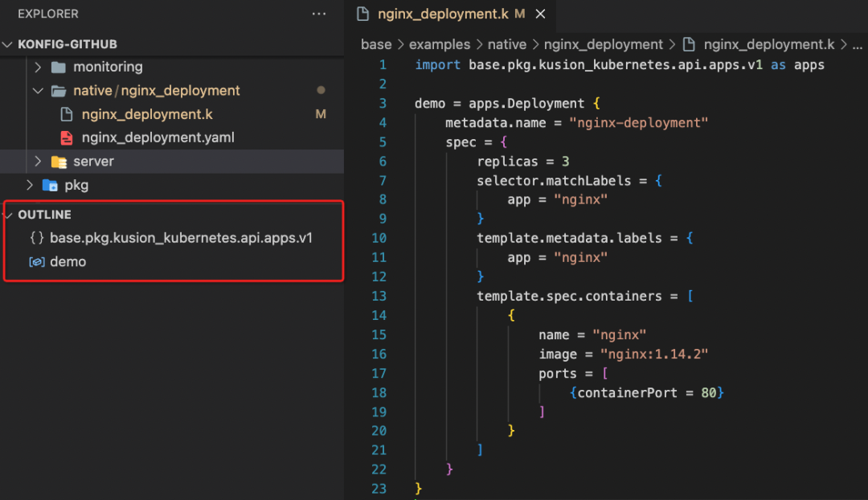Image resolution: width=868 pixels, height=500 pixels.
Task: Click the server folder icon
Action: point(59,162)
